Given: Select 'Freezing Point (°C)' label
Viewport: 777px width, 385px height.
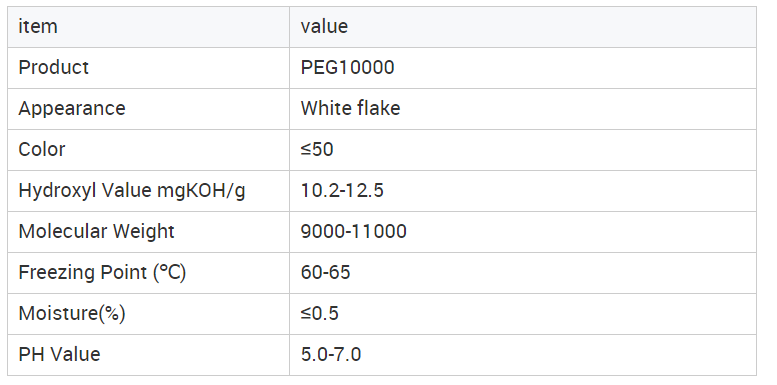Looking at the screenshot, I should (102, 273).
